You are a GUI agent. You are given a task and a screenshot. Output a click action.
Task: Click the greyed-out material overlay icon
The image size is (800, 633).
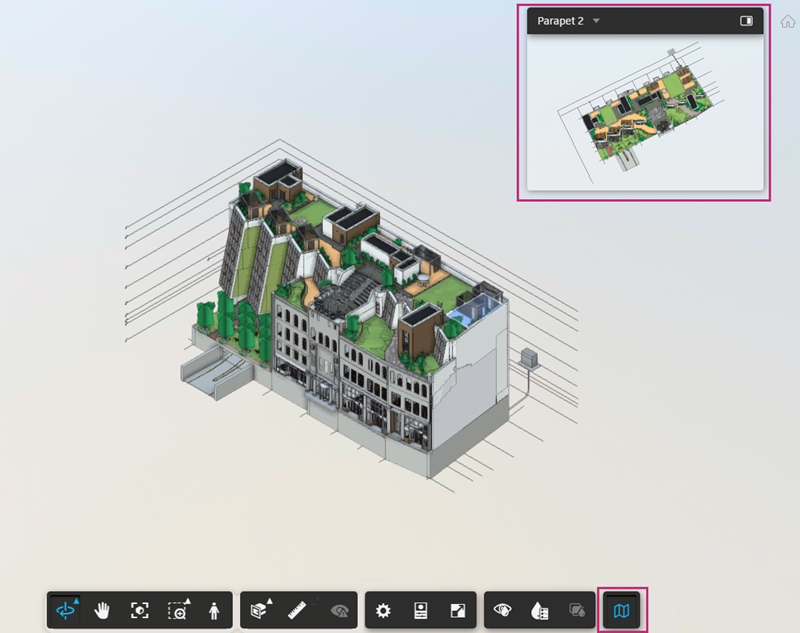[577, 610]
